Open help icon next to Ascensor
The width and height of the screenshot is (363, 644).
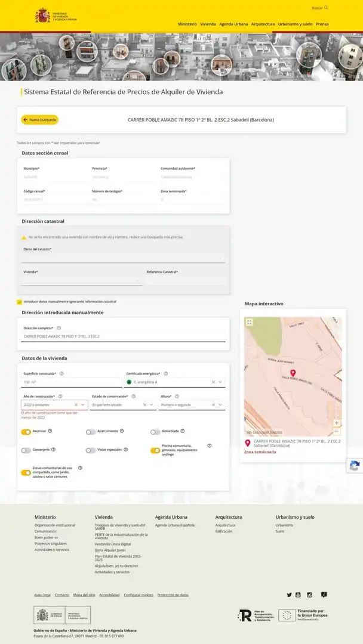click(x=50, y=431)
